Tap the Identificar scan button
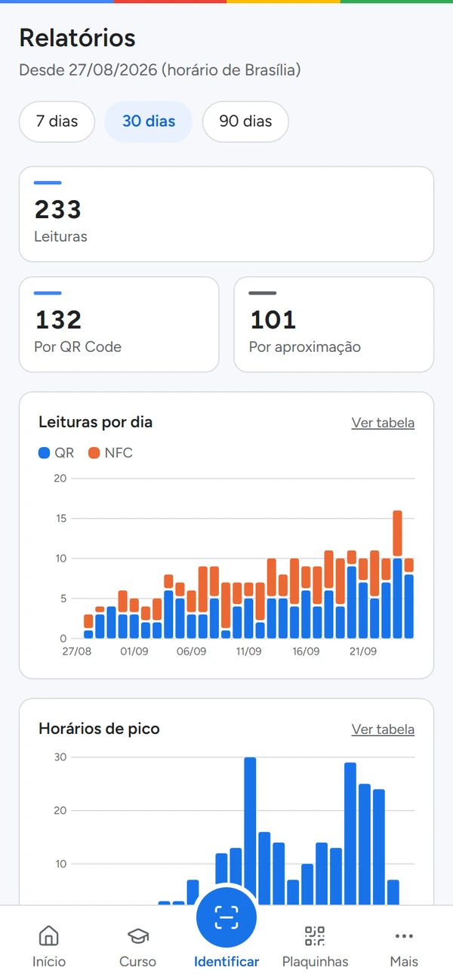453x980 pixels. coord(226,917)
